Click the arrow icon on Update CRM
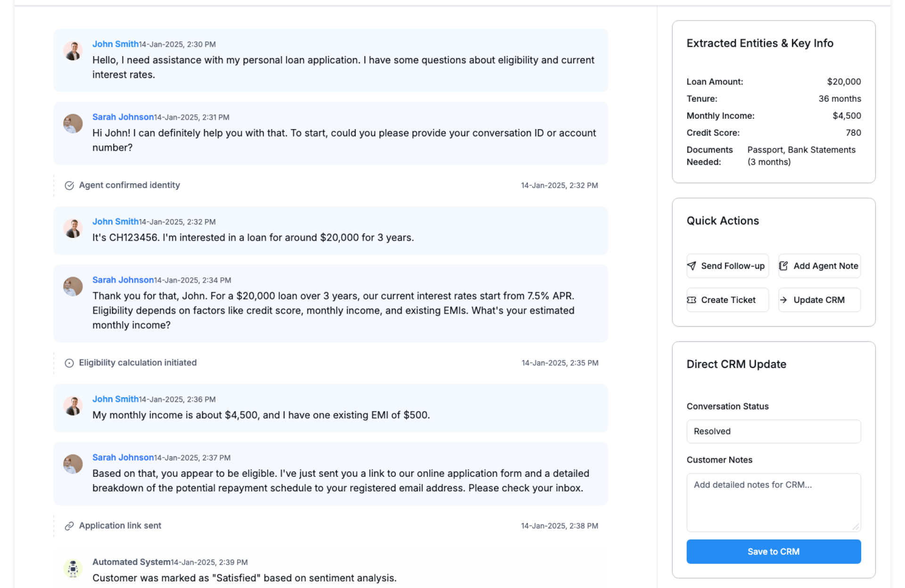 coord(783,300)
